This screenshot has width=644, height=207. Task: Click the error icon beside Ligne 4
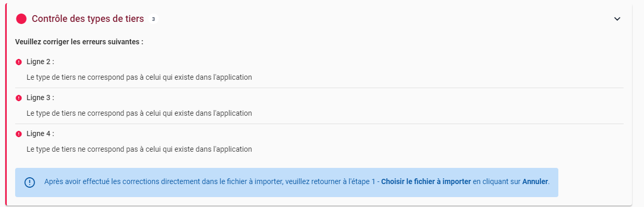[19, 134]
